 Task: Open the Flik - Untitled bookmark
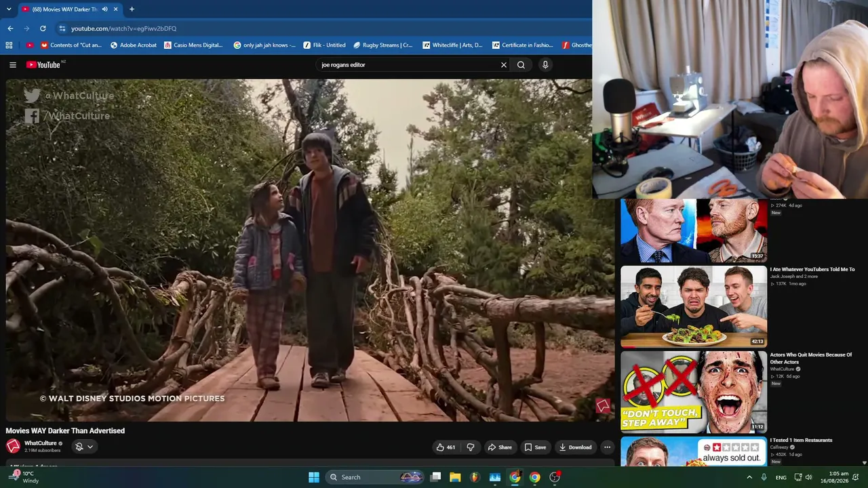pyautogui.click(x=325, y=45)
